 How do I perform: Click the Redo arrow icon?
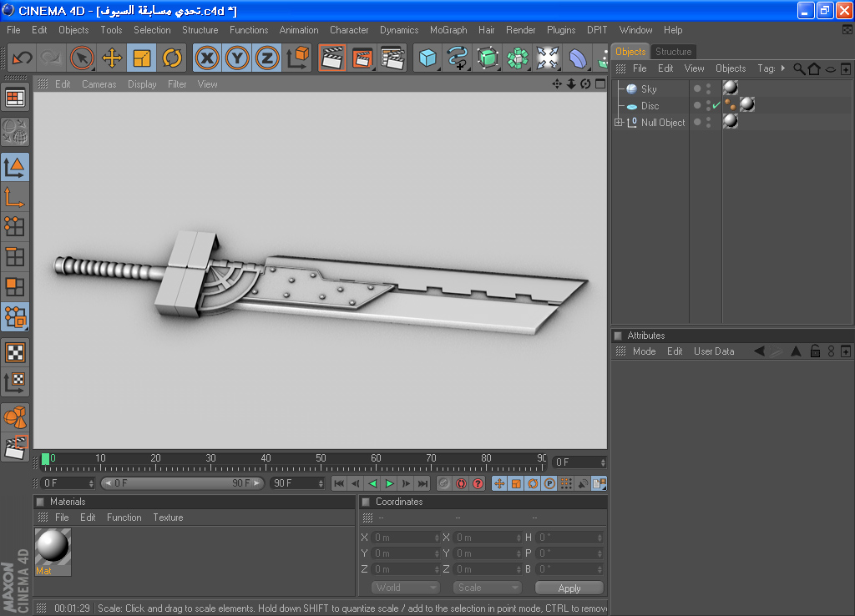(51, 58)
